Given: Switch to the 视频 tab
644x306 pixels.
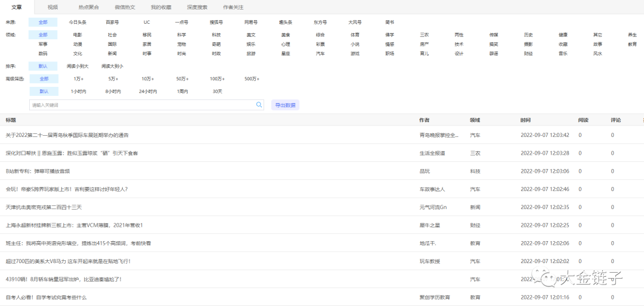Looking at the screenshot, I should pyautogui.click(x=52, y=7).
